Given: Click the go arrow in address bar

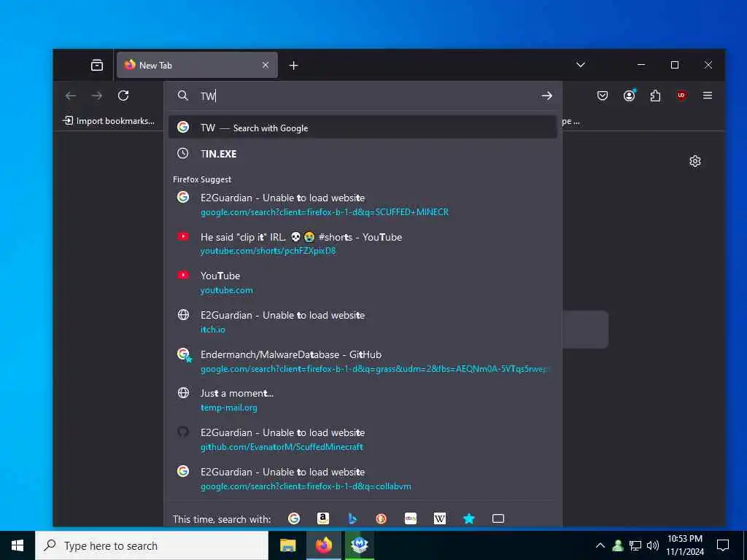Looking at the screenshot, I should click(x=547, y=96).
